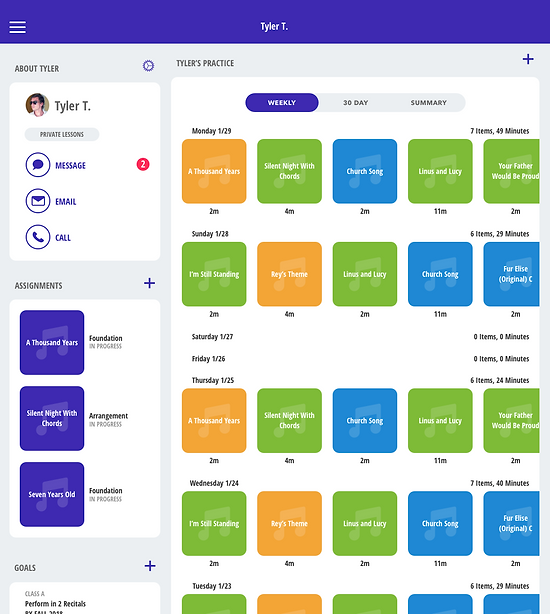Viewport: 550px width, 614px height.
Task: Open Monday's A Thousand Years practice tile
Action: point(214,171)
